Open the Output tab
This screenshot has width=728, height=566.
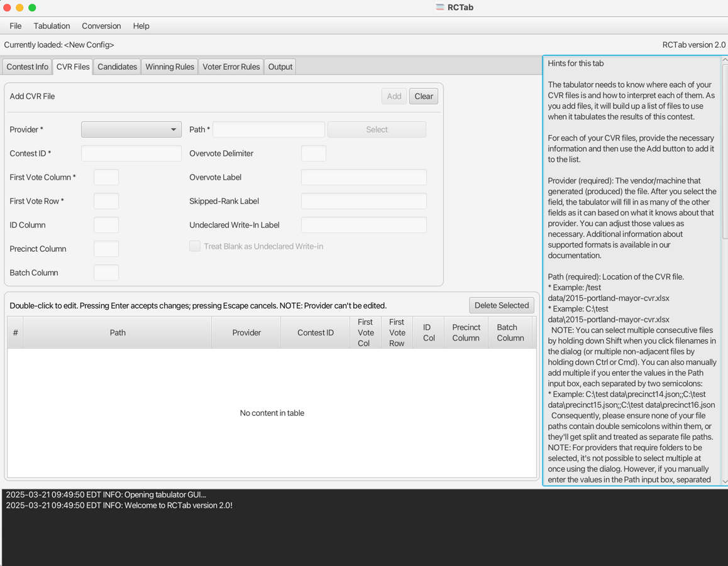click(280, 67)
